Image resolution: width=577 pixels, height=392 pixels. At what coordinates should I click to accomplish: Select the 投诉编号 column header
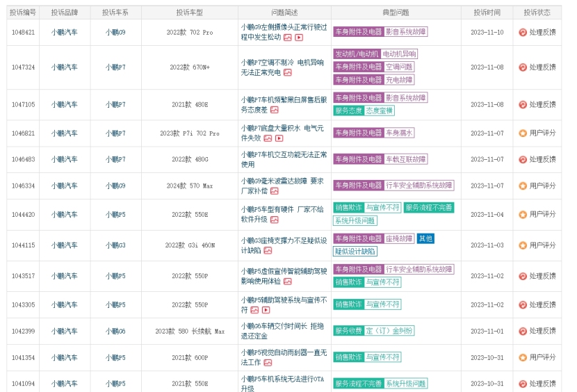pos(23,13)
